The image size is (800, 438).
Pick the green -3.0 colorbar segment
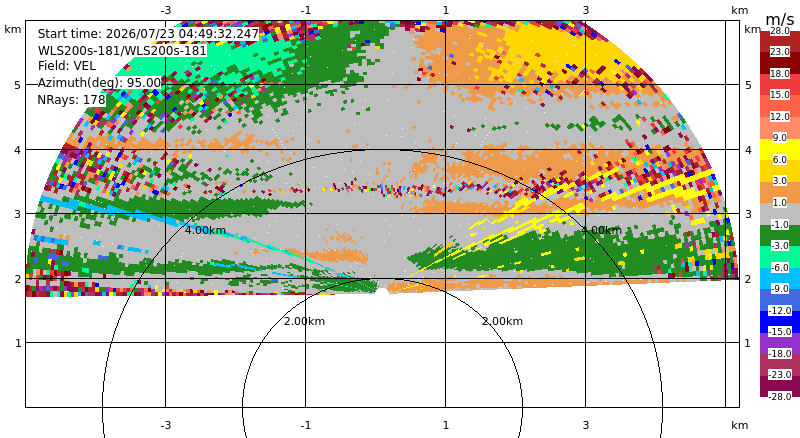click(780, 235)
